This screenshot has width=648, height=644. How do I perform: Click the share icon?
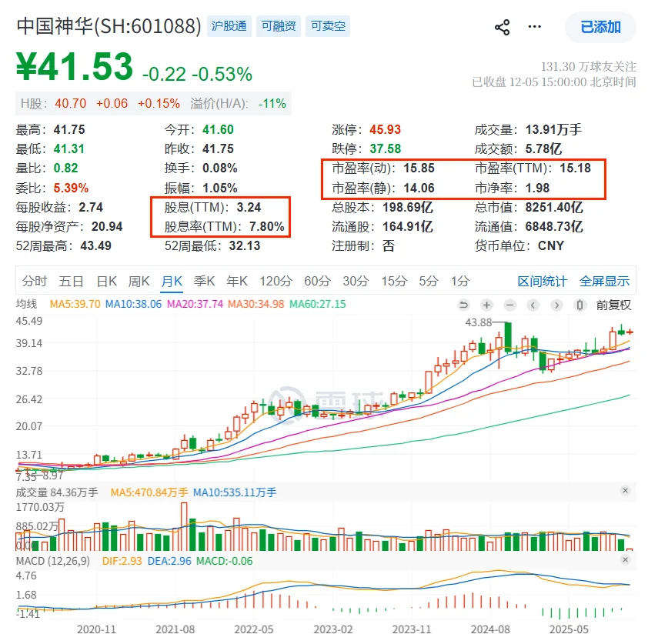click(503, 25)
